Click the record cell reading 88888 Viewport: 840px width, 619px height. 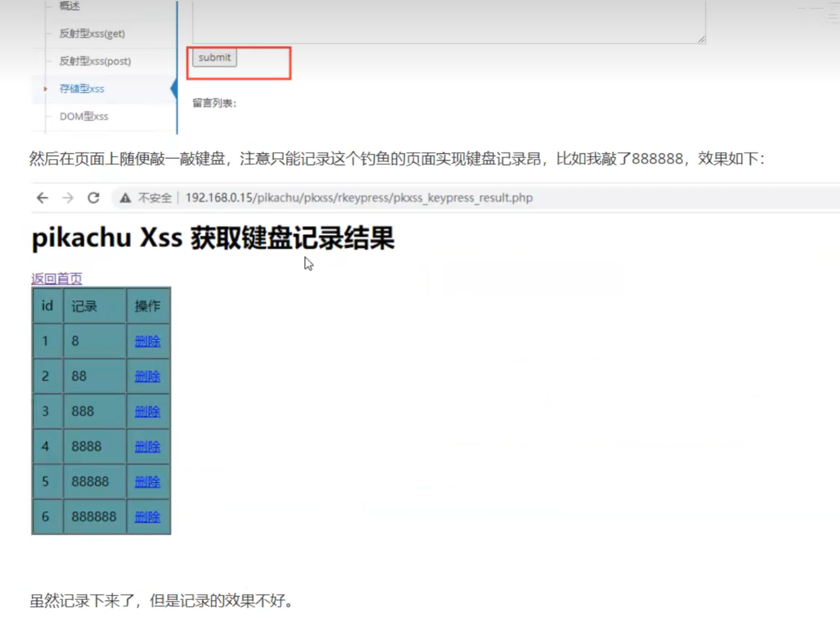(94, 481)
